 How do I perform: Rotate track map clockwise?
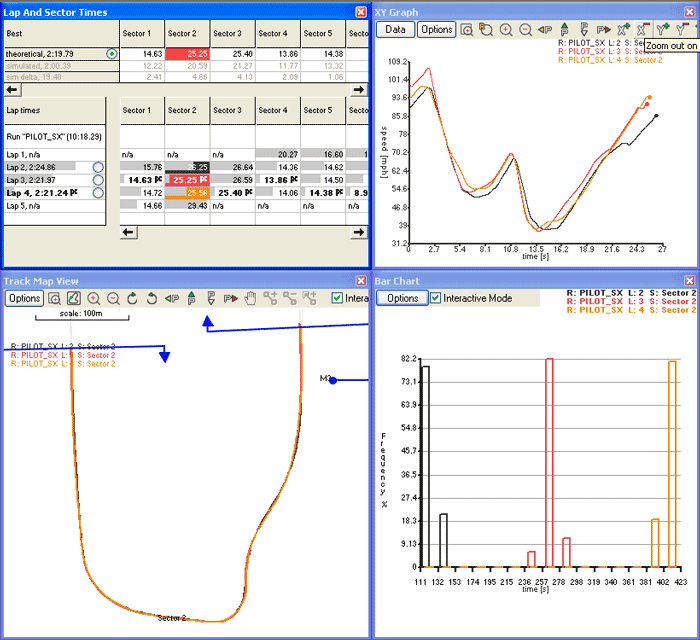coord(131,298)
